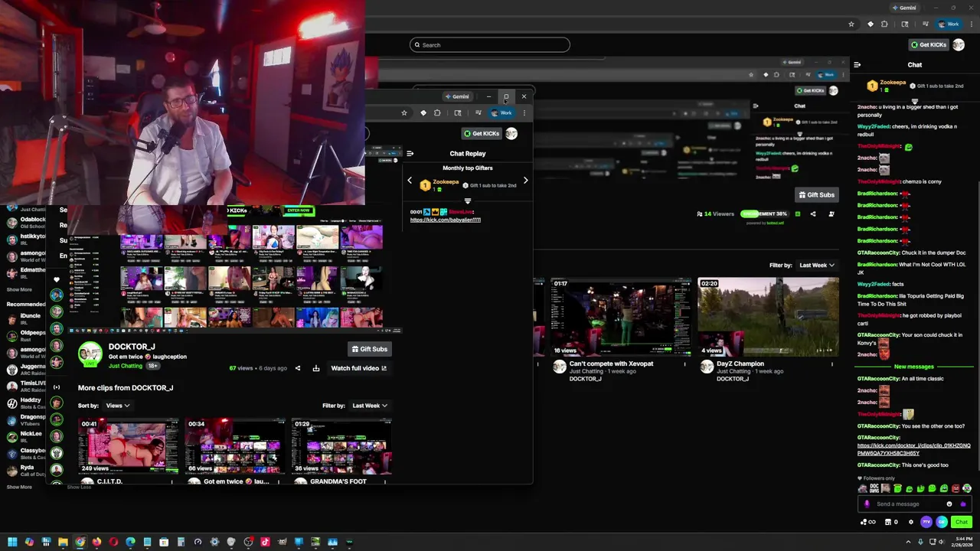Open Last Week filter dropdown in background page
980x551 pixels.
tap(817, 265)
